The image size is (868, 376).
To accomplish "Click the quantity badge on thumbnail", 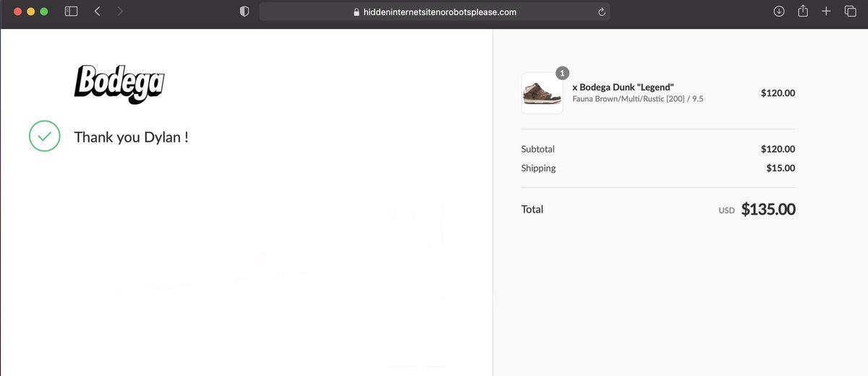I will (x=563, y=73).
